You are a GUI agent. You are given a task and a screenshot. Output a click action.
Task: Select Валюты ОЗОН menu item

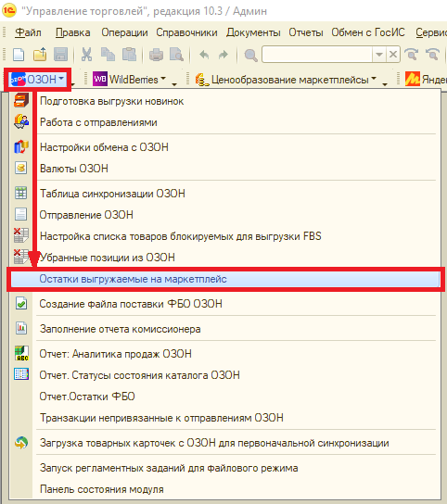(225, 169)
